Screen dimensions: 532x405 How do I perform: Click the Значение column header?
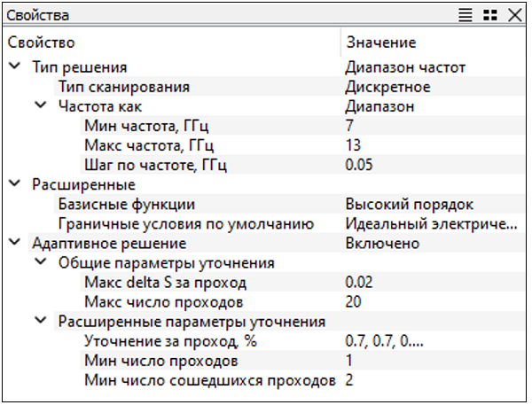pyautogui.click(x=381, y=43)
